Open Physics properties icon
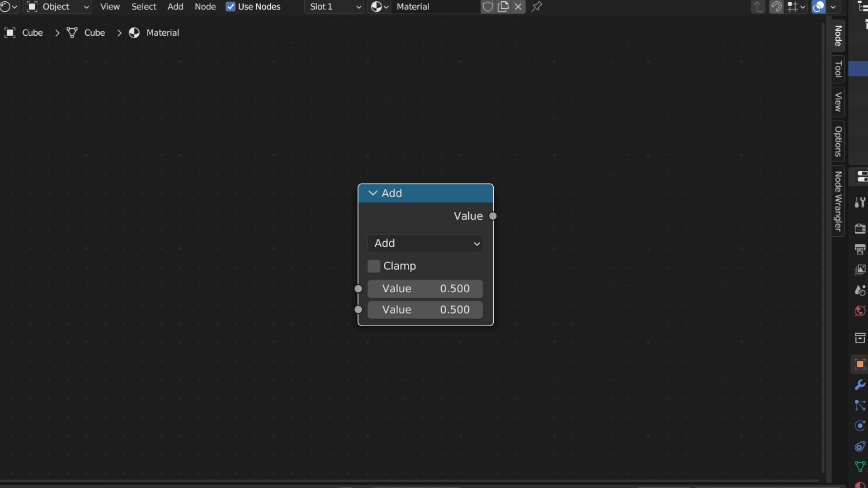Image resolution: width=868 pixels, height=488 pixels. point(860,426)
